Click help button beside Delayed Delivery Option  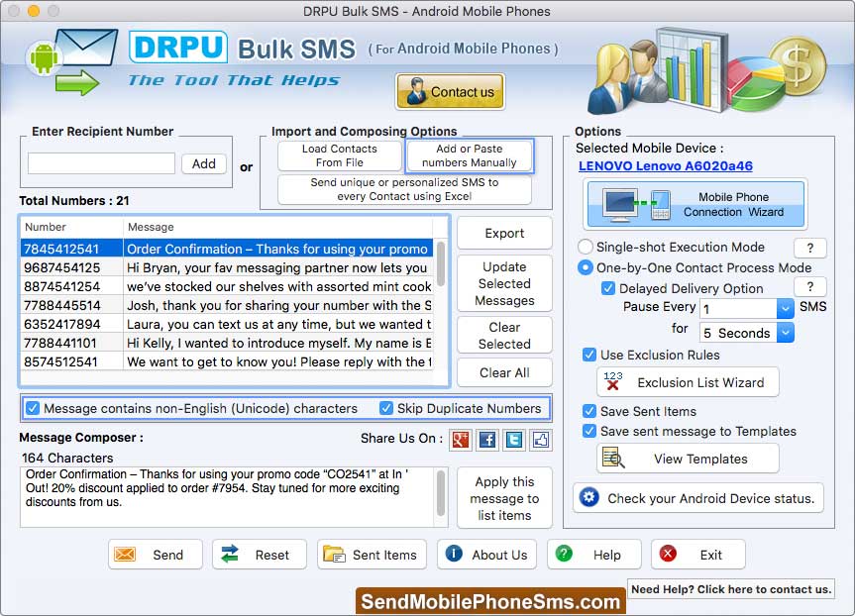click(810, 287)
